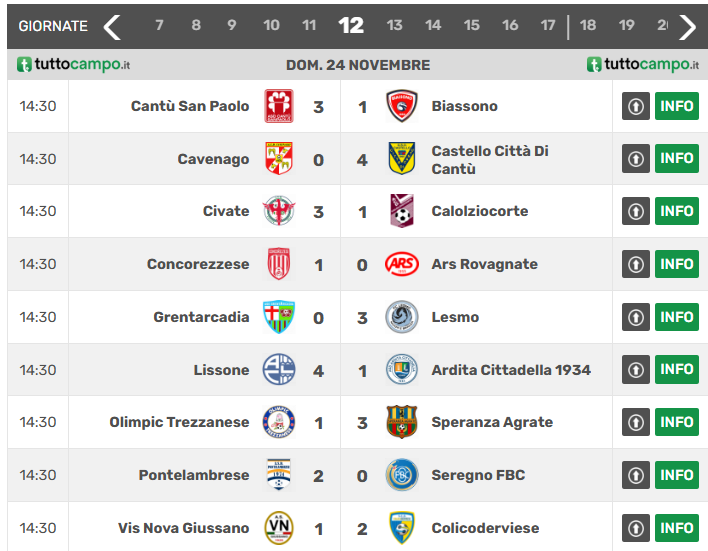Click the Colicoderviese team crest

point(401,528)
